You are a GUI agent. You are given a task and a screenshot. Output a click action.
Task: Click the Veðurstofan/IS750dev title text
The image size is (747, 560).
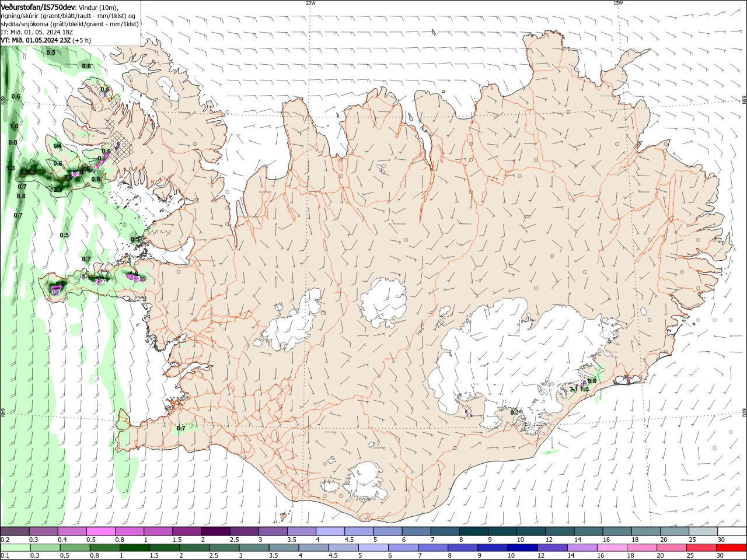38,7
